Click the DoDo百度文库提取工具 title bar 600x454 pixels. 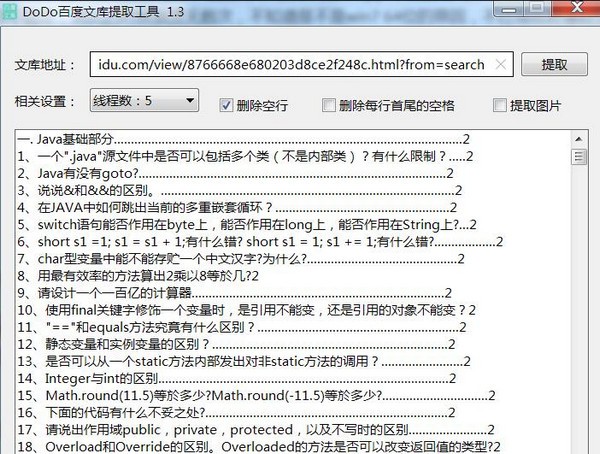[x=300, y=12]
